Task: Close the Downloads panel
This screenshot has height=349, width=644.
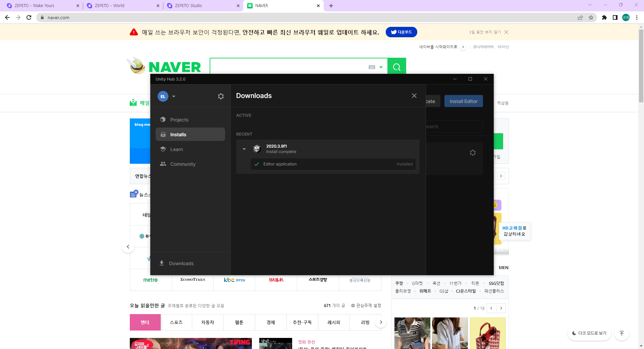Action: [414, 96]
